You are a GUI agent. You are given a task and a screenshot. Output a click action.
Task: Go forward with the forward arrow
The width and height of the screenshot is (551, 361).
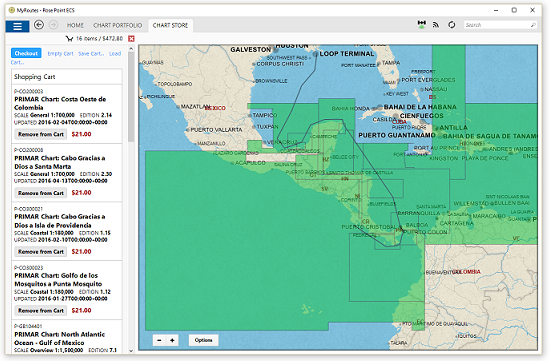(53, 25)
